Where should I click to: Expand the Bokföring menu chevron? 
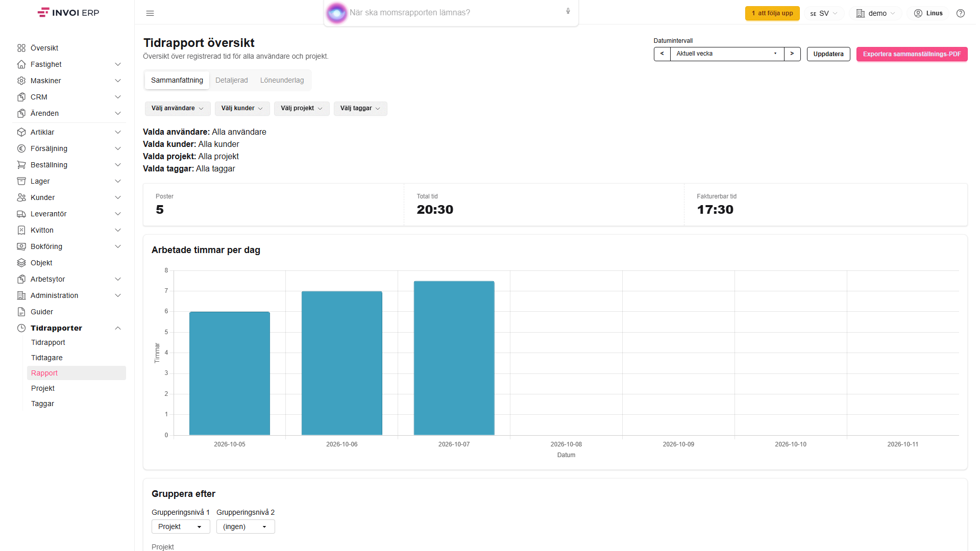[x=118, y=246]
